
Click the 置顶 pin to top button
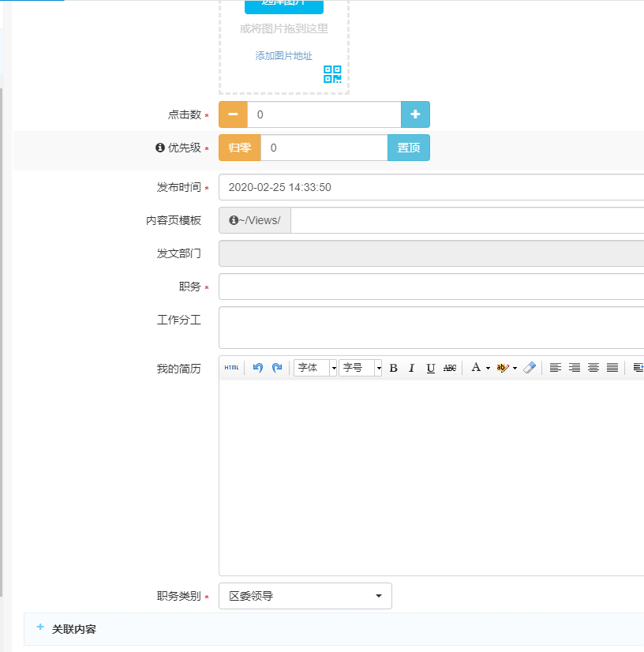click(x=408, y=148)
